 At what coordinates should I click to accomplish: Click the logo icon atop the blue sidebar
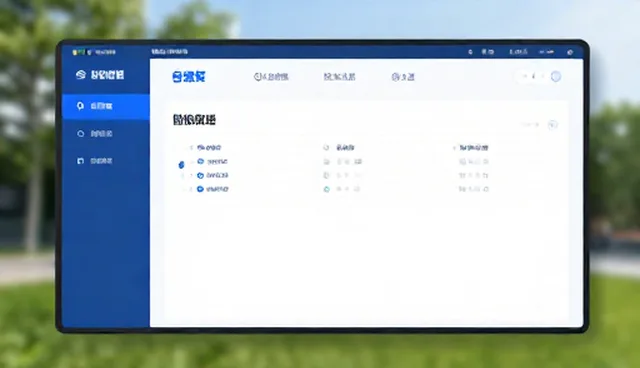(x=81, y=75)
